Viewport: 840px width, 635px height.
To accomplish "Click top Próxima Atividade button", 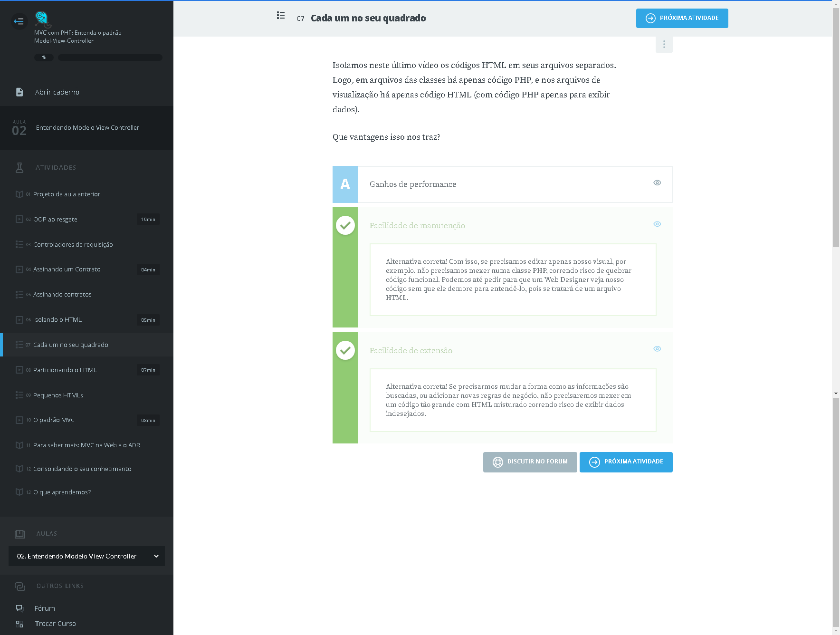I will 682,19.
